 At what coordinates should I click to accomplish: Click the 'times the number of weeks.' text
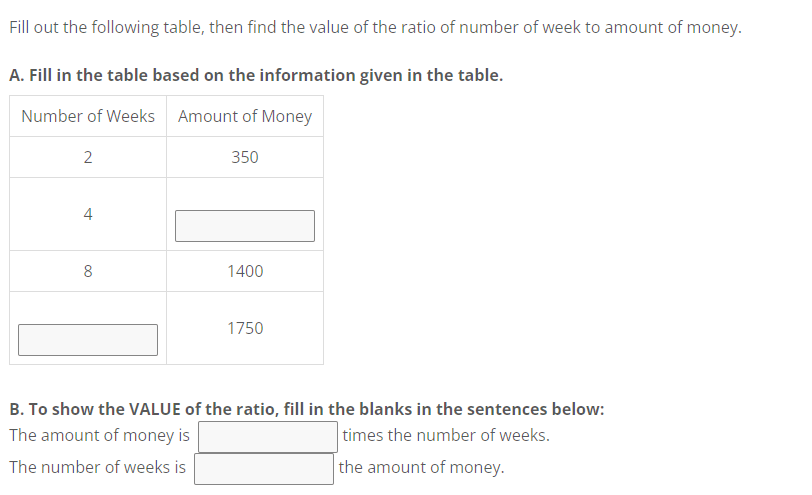[x=445, y=435]
